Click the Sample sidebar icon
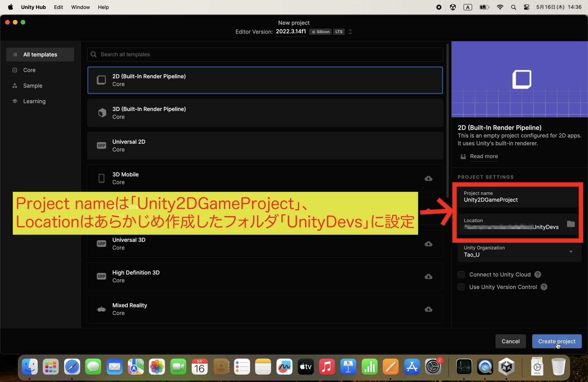This screenshot has width=588, height=382. [15, 85]
